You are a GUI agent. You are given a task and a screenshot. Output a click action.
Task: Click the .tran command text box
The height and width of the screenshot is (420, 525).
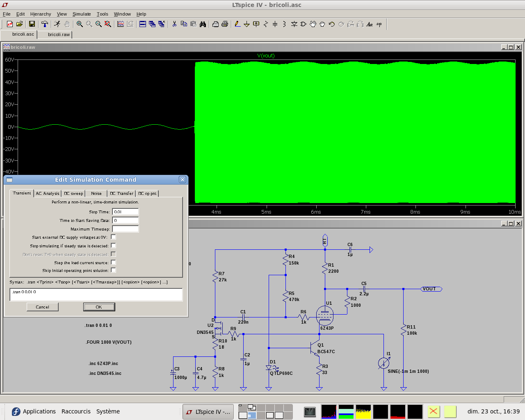(96, 294)
